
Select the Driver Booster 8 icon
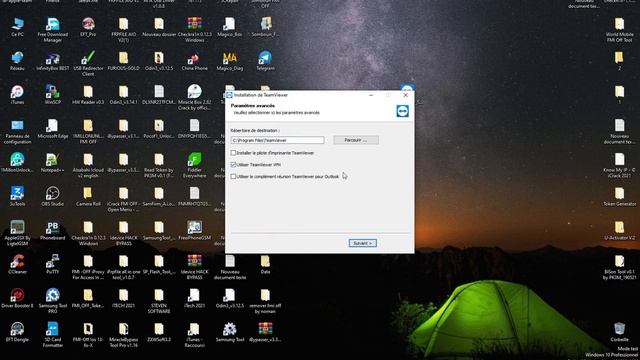coord(17,299)
